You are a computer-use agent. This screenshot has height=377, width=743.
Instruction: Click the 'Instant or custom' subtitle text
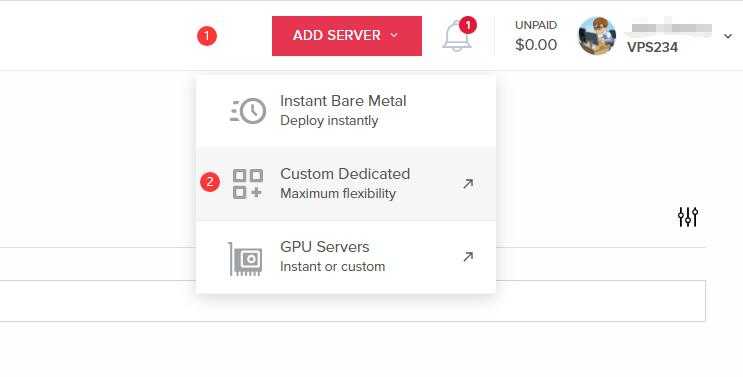tap(332, 267)
